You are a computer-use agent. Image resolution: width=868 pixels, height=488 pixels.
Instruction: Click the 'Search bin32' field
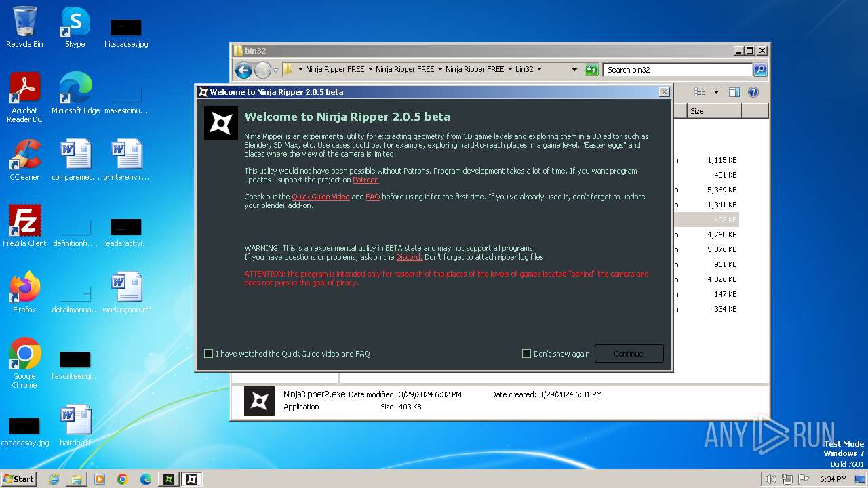678,69
